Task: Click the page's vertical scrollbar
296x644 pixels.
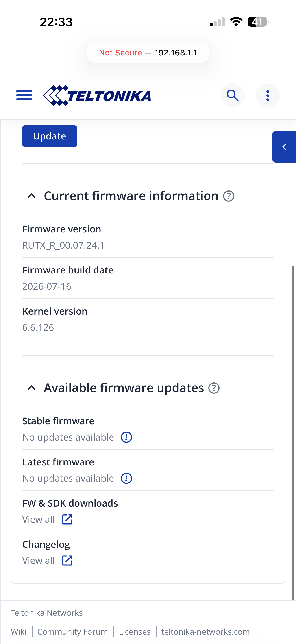Action: 293,433
